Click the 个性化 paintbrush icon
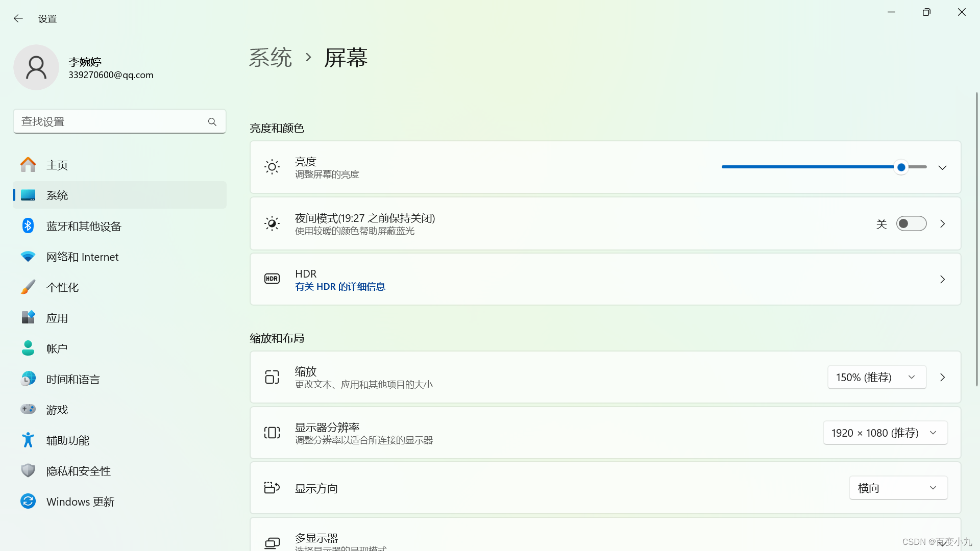980x551 pixels. [28, 287]
